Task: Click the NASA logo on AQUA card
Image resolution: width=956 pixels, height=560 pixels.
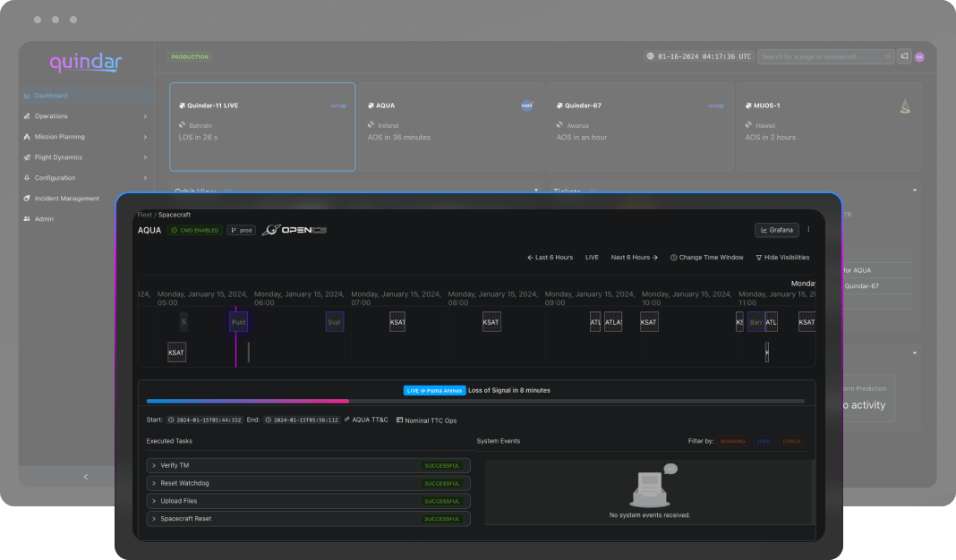Action: 527,106
